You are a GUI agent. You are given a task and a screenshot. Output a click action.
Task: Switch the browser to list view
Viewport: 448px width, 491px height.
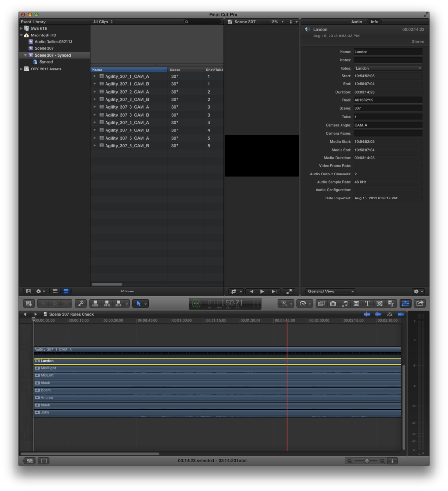coord(66,291)
